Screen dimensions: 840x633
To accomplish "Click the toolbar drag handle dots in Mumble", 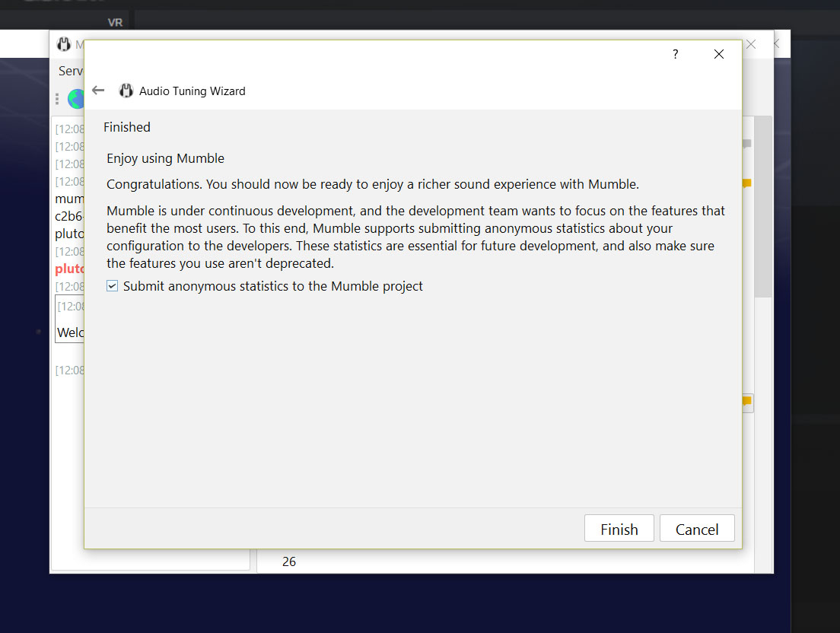I will click(57, 99).
